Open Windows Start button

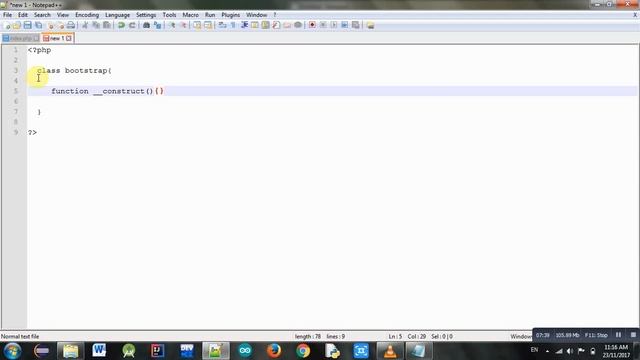pos(12,351)
